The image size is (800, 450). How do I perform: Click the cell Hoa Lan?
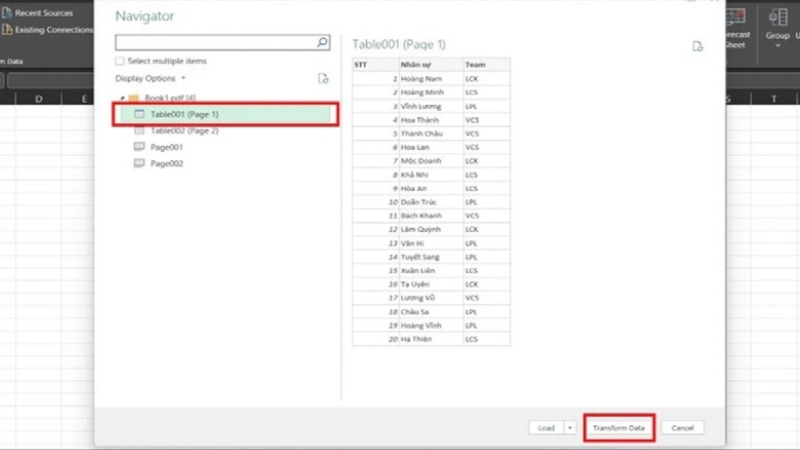click(x=431, y=147)
